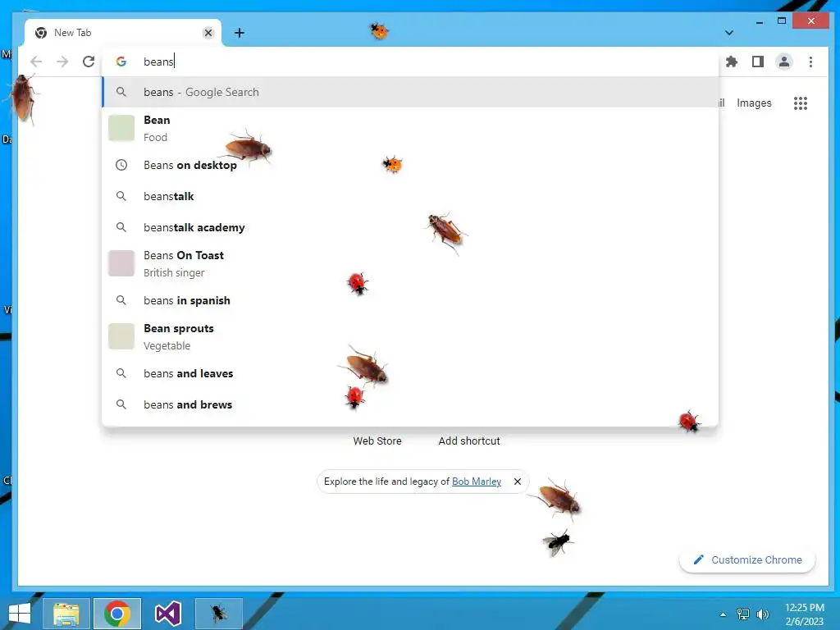The width and height of the screenshot is (840, 630).
Task: Select the Bean Food suggestion
Action: point(410,129)
